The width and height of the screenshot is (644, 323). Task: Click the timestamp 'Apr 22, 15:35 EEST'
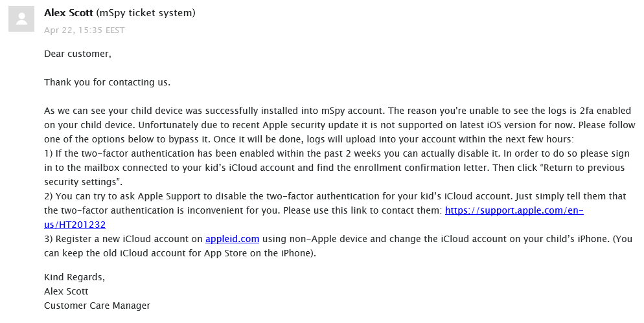coord(84,30)
